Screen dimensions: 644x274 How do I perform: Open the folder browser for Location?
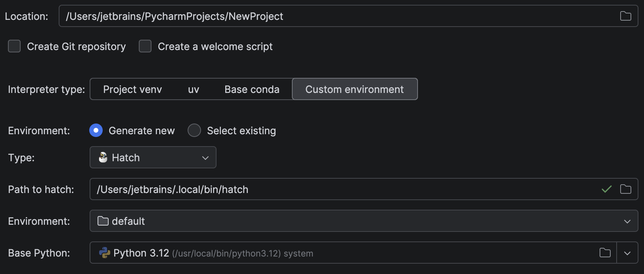tap(626, 16)
